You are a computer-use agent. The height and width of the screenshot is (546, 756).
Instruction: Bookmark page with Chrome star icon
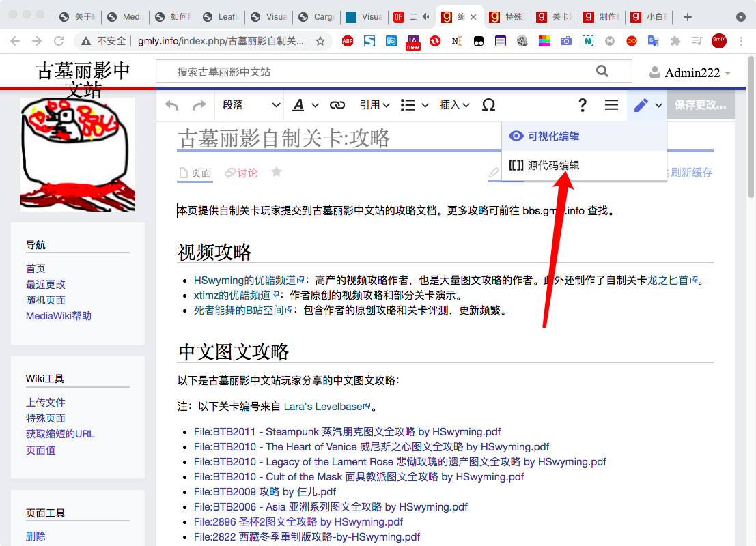(x=320, y=41)
